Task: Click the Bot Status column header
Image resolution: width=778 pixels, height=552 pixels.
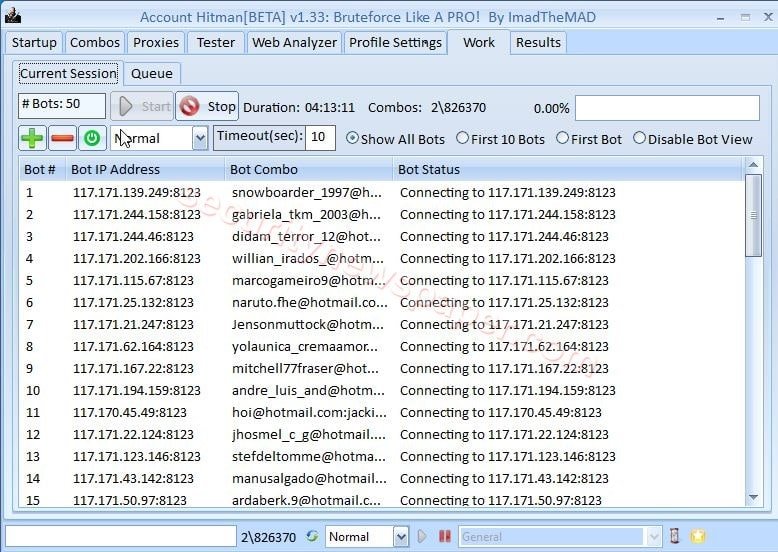Action: click(x=569, y=170)
